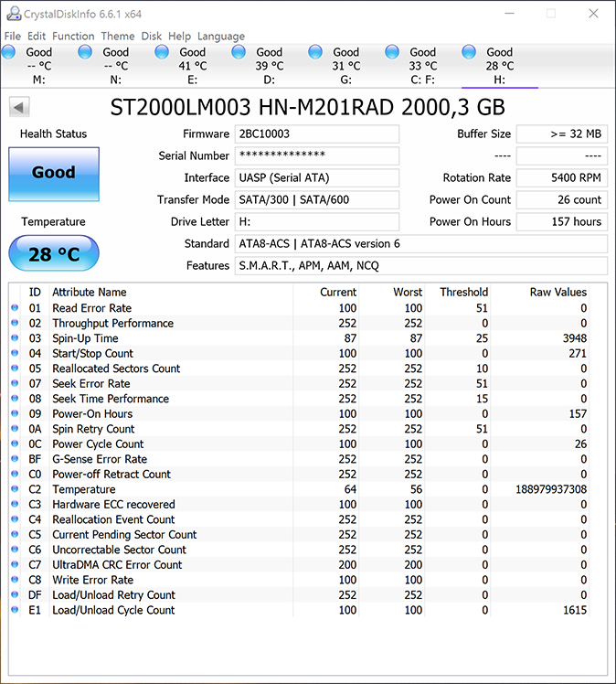The image size is (616, 684).
Task: Click the status dot of Spin Retry Count
Action: click(x=15, y=428)
